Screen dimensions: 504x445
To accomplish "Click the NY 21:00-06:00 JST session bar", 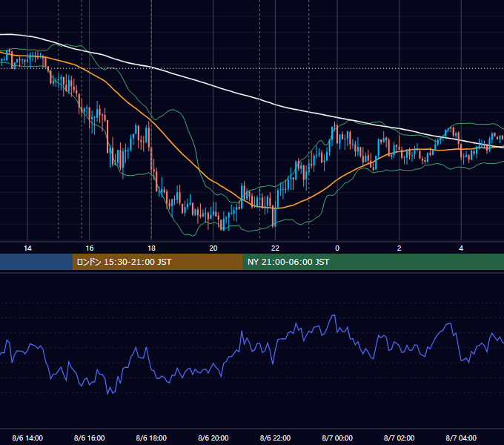I will (373, 262).
